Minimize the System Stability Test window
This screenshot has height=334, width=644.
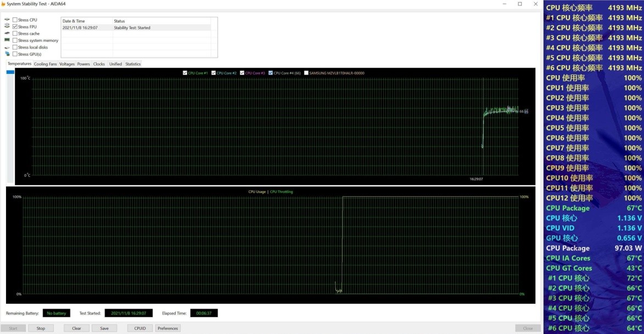pyautogui.click(x=505, y=4)
